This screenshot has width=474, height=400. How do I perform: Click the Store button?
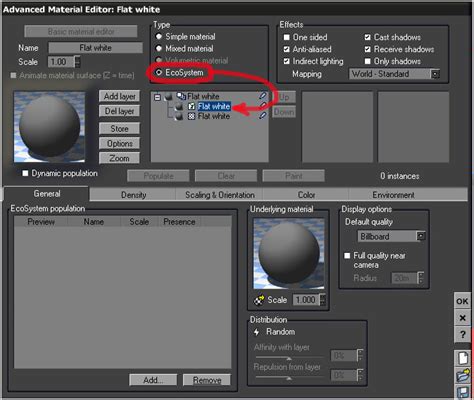(119, 129)
